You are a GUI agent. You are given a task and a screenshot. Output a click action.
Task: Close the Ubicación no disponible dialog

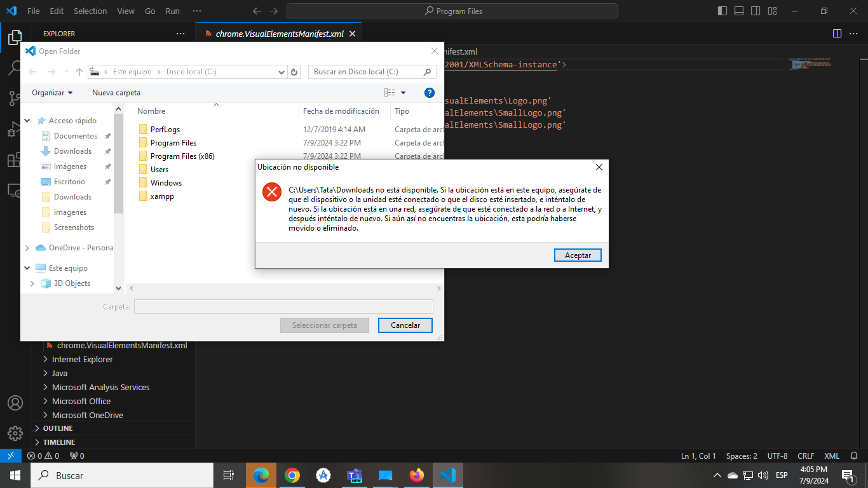pyautogui.click(x=599, y=167)
